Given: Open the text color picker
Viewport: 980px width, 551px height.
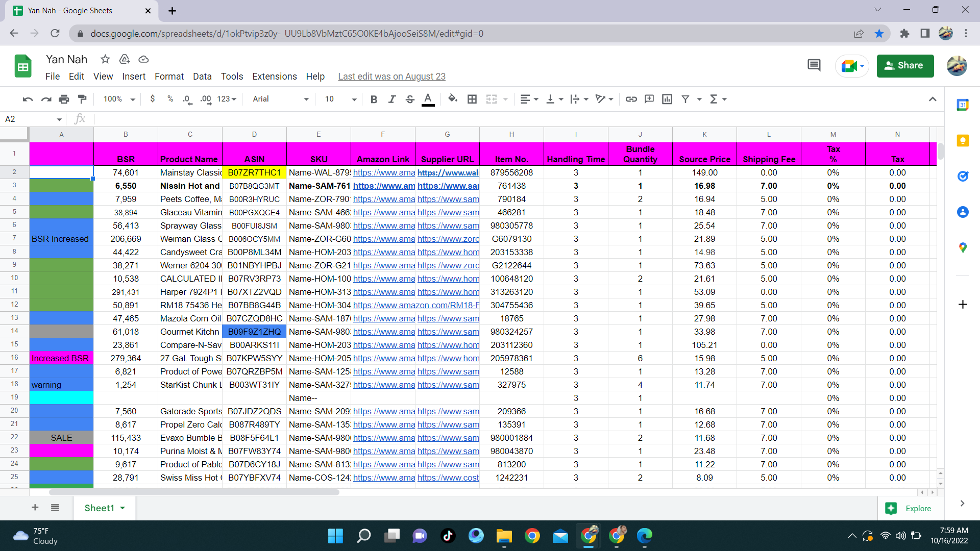Looking at the screenshot, I should click(x=428, y=99).
